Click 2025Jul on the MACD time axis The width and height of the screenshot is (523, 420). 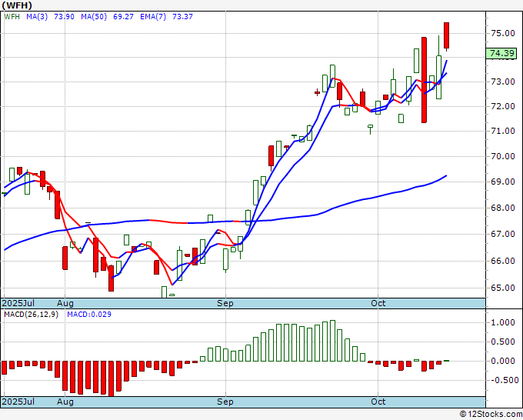[x=18, y=402]
